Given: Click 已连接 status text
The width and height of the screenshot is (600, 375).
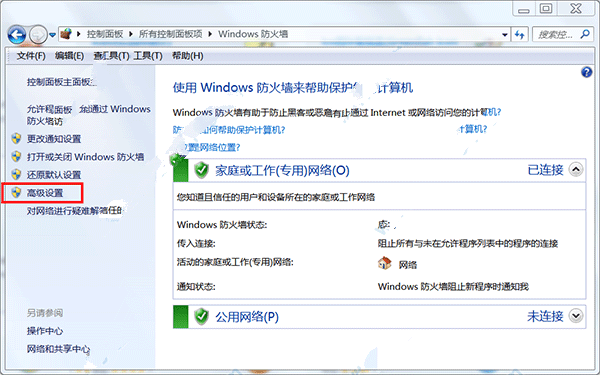Looking at the screenshot, I should click(x=545, y=170).
